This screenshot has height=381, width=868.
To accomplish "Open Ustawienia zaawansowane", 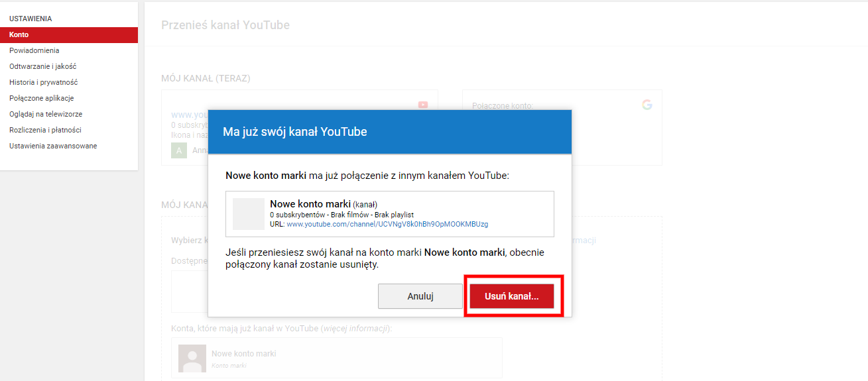I will point(53,146).
